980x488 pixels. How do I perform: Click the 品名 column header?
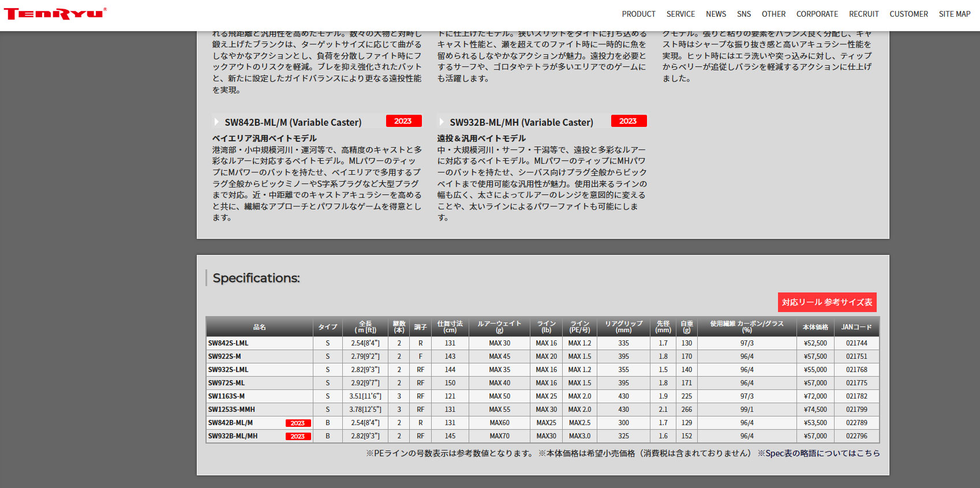point(260,327)
